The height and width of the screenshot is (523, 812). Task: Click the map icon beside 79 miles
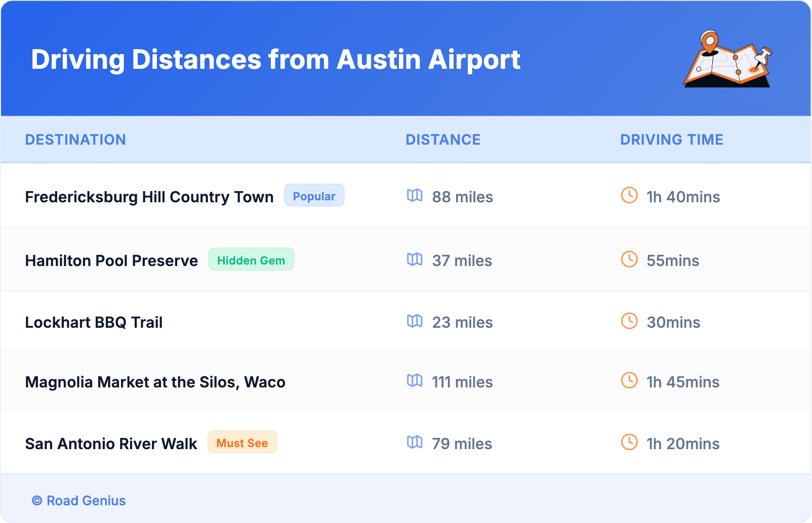coord(415,443)
